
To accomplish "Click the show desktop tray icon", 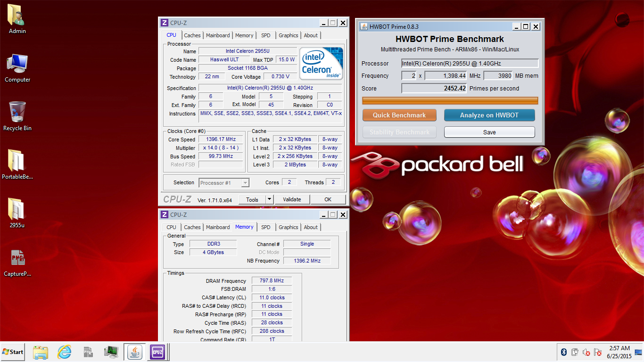I will tap(638, 352).
